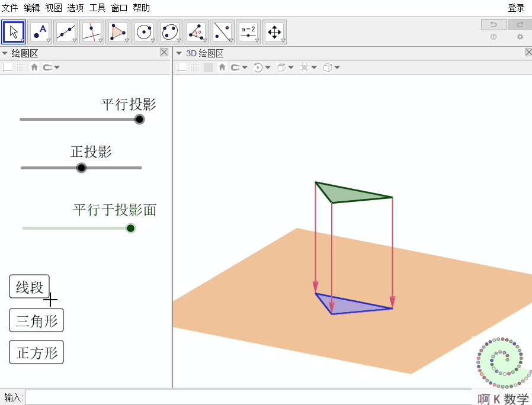Select the Perpendicular line tool
The image size is (532, 405).
coord(92,32)
